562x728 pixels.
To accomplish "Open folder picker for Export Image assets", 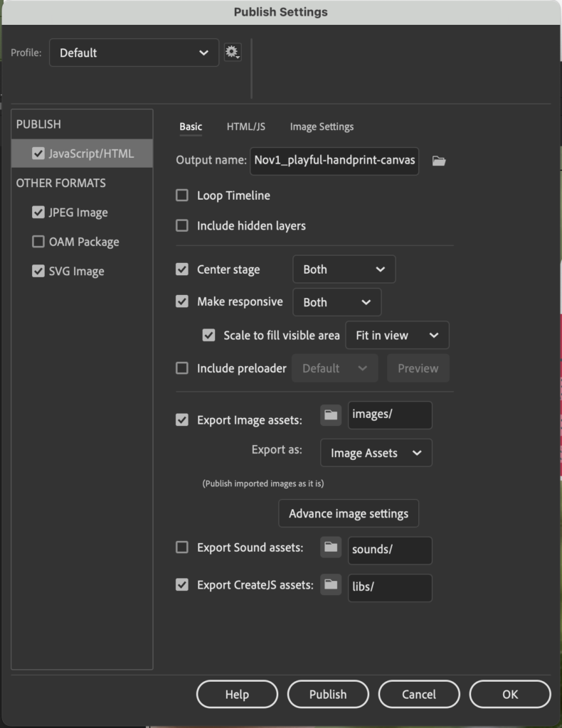I will [330, 414].
